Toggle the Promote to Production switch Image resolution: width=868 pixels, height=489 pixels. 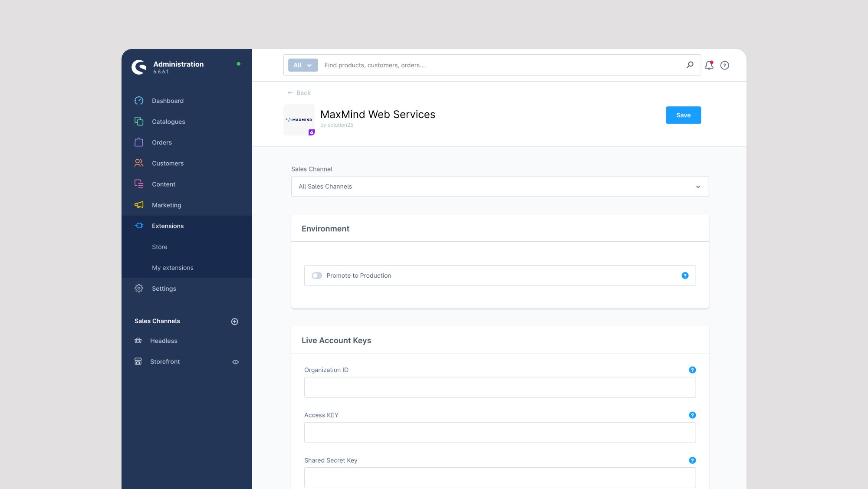pyautogui.click(x=316, y=276)
